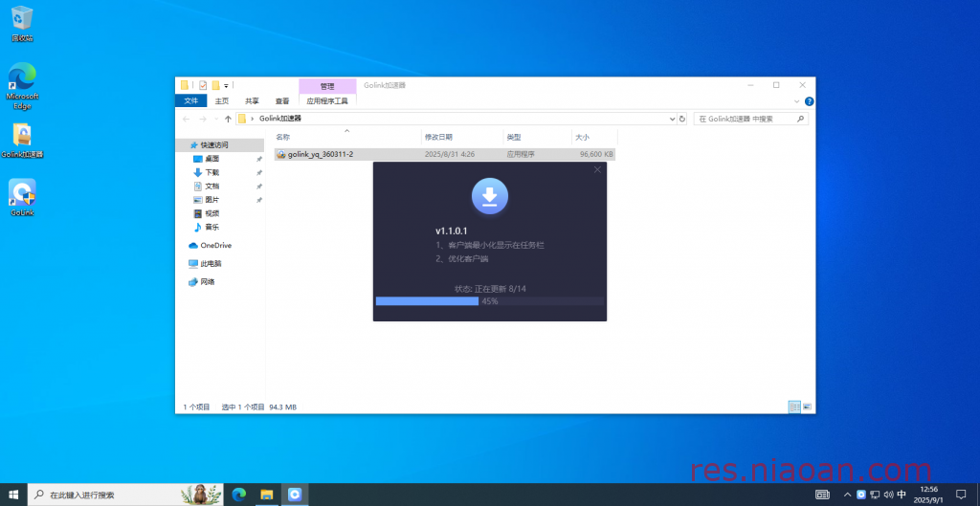Sort files by 大小 column
Screen dimensions: 980x506
point(594,138)
